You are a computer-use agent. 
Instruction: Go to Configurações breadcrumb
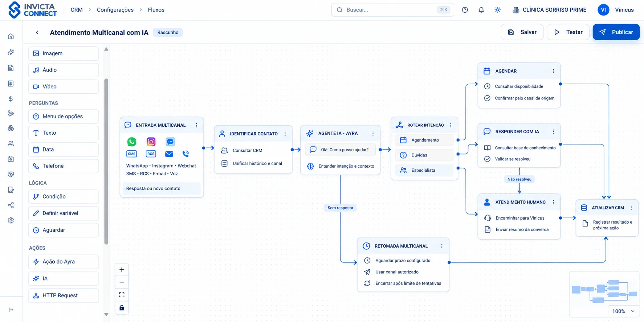(115, 10)
